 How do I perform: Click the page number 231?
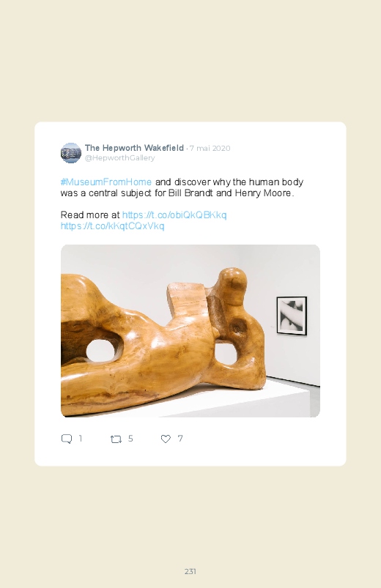point(190,571)
